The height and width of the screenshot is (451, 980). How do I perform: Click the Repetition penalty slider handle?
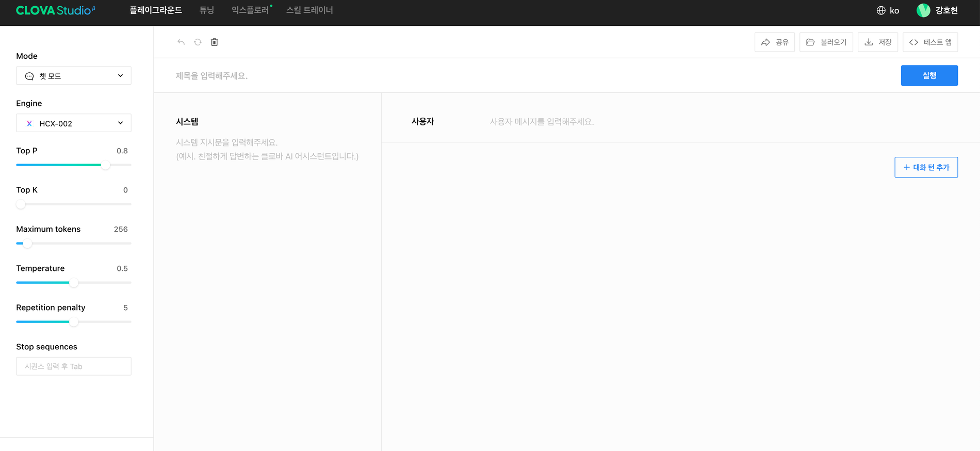74,322
